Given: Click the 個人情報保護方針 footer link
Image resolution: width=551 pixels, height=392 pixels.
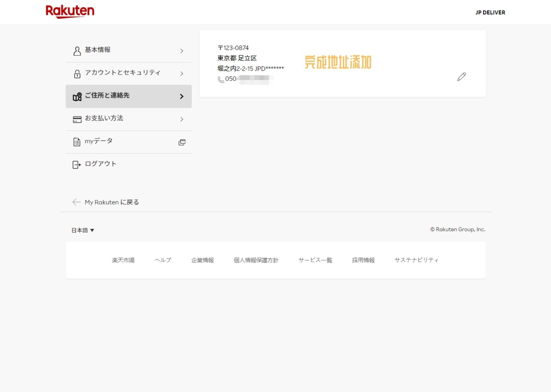Looking at the screenshot, I should coord(256,260).
